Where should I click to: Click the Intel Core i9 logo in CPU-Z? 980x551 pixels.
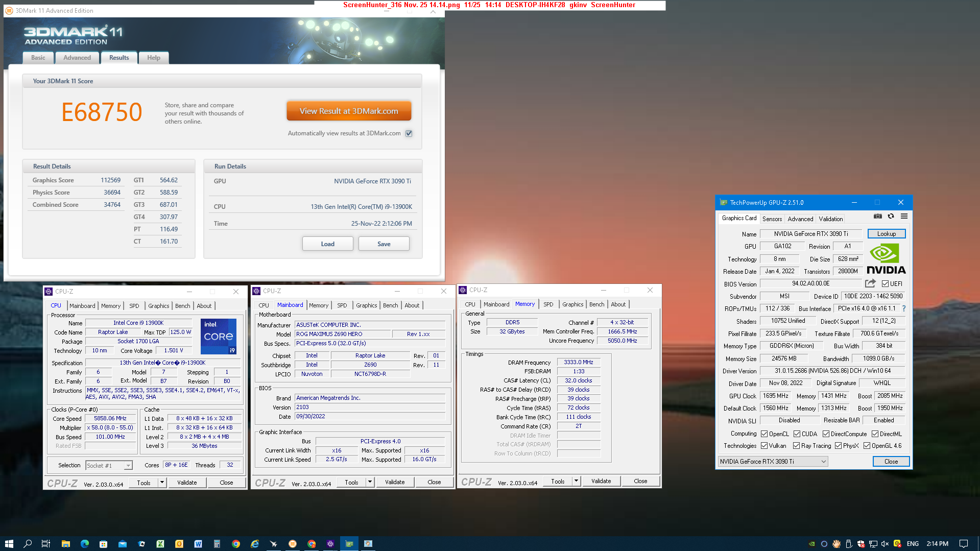coord(218,337)
